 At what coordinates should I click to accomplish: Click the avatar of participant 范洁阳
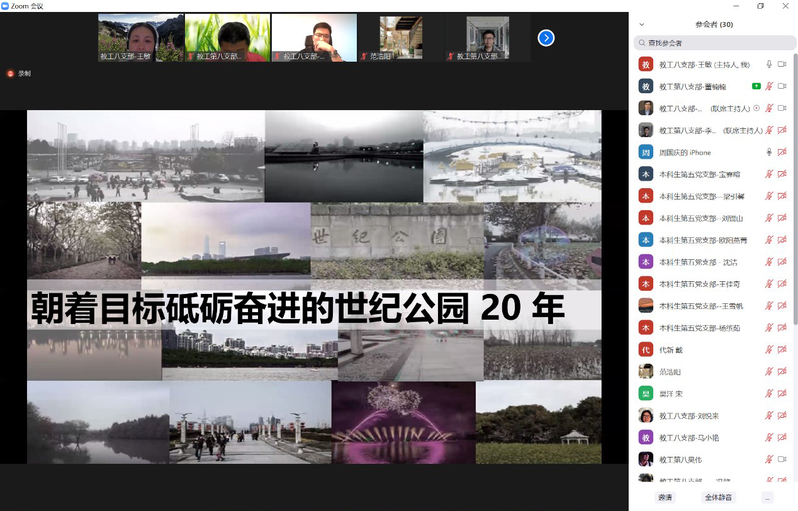[646, 371]
